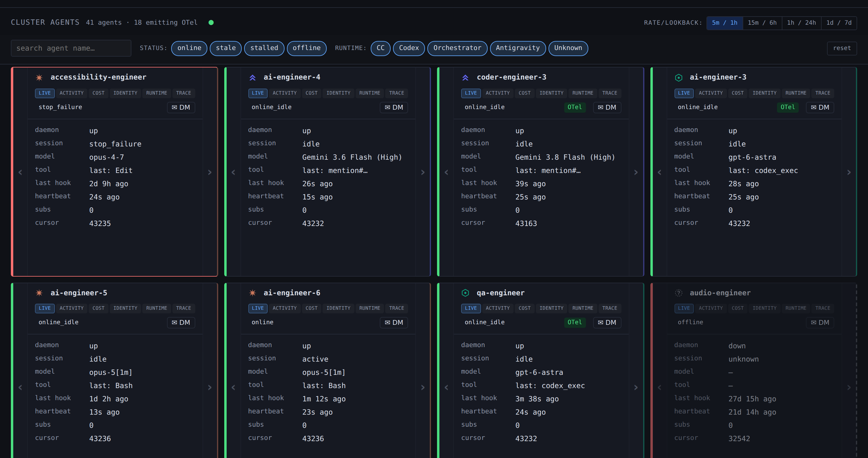Advance ai-engineer-4 card with right chevron
This screenshot has height=458, width=868.
423,172
